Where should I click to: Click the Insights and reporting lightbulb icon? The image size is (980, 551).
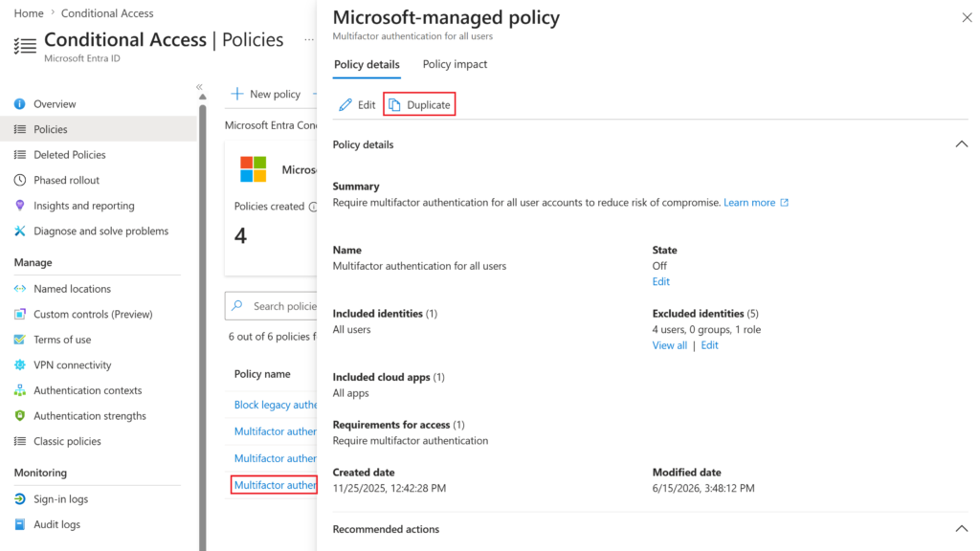(20, 206)
